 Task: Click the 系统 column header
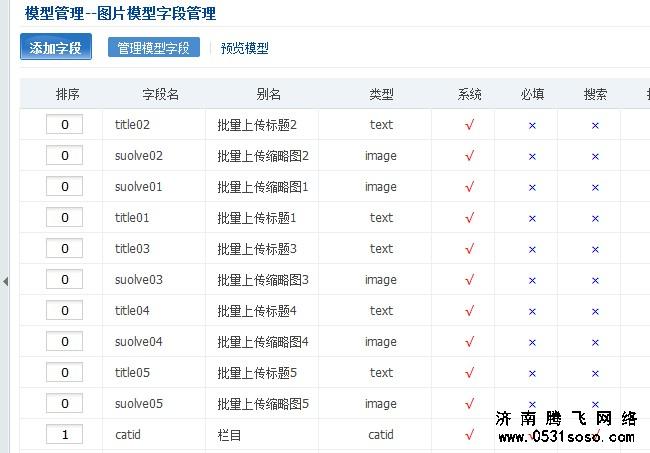(x=469, y=94)
